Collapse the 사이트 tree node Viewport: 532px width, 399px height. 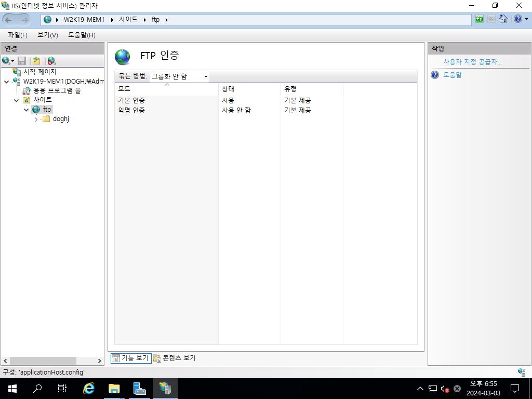[16, 100]
